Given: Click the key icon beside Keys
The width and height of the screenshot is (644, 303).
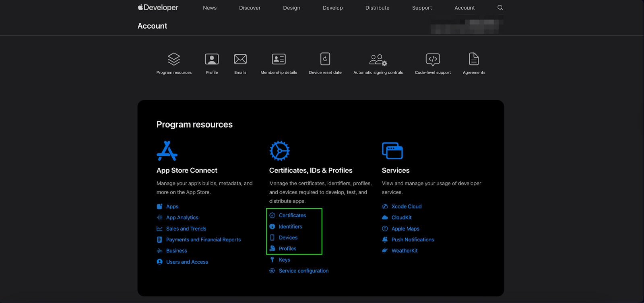Looking at the screenshot, I should (x=272, y=260).
